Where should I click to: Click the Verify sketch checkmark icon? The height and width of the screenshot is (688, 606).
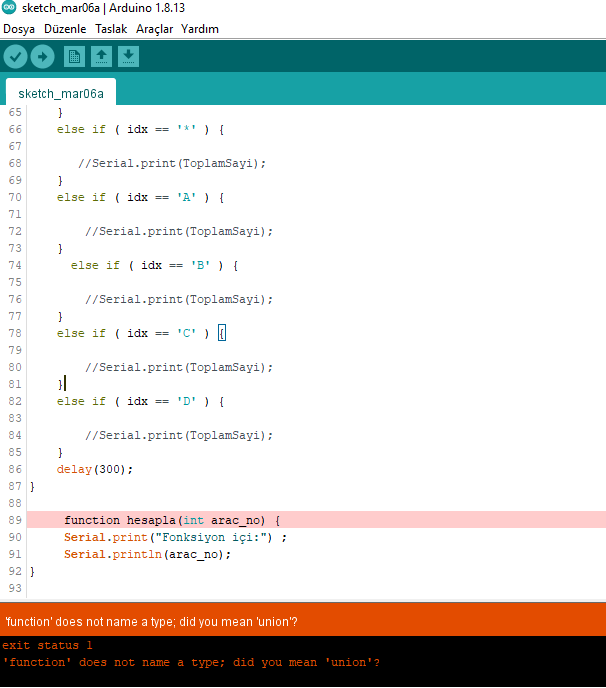click(15, 57)
